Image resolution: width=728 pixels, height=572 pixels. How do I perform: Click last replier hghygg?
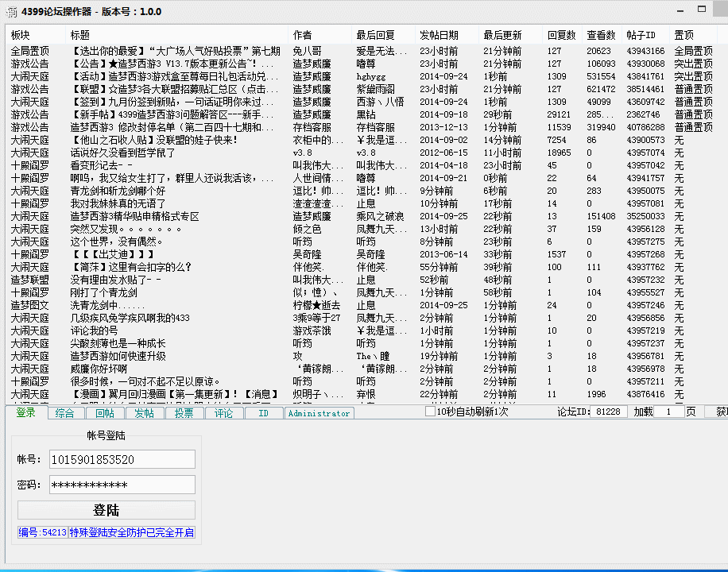coord(371,76)
